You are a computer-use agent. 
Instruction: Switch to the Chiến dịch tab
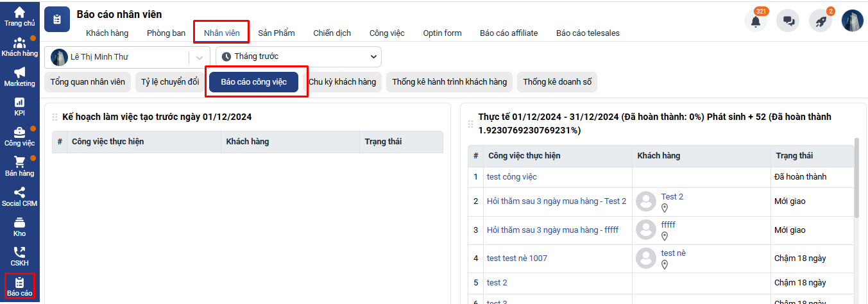332,33
